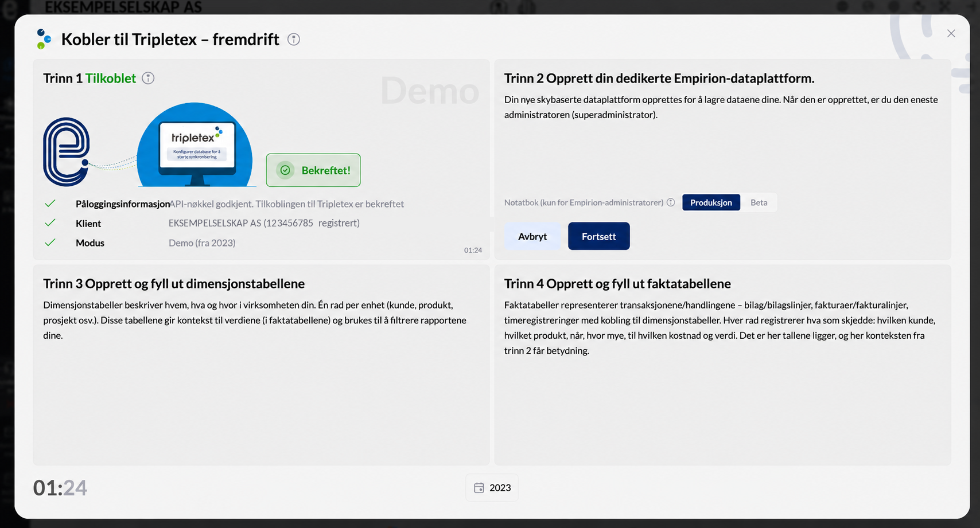The height and width of the screenshot is (528, 980).
Task: Click the large 01:24 timer at the dialog bottom
Action: point(60,488)
